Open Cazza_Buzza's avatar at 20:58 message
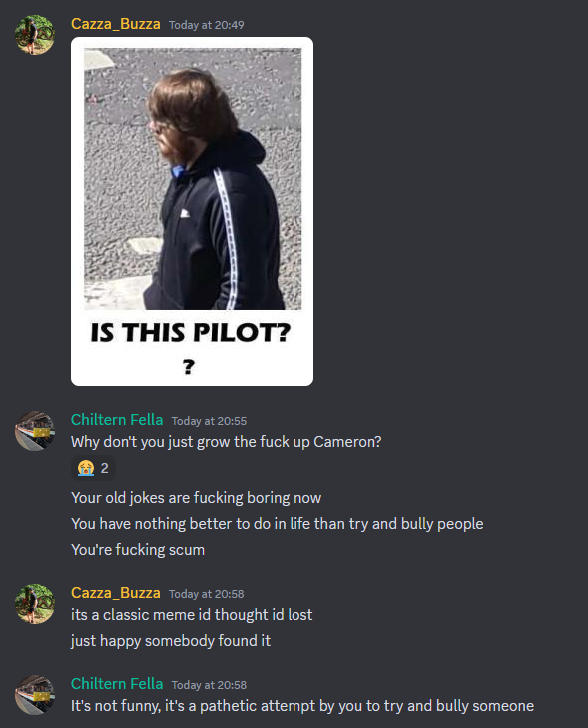The width and height of the screenshot is (588, 728). (35, 604)
